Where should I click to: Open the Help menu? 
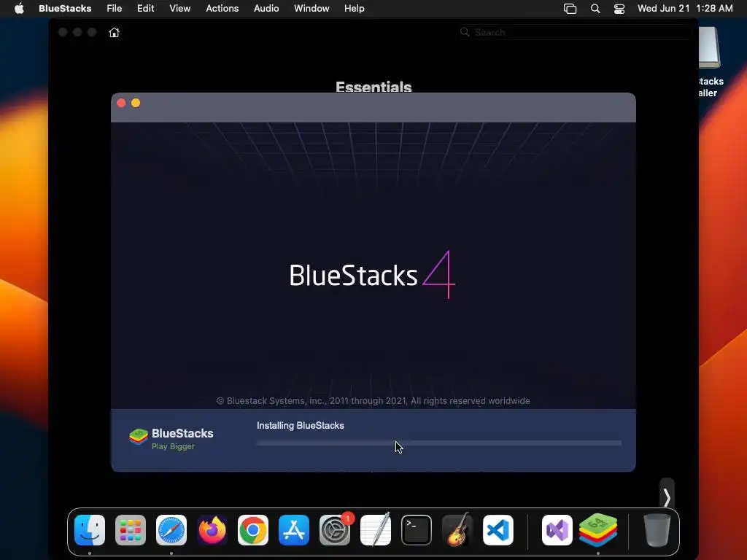click(354, 8)
